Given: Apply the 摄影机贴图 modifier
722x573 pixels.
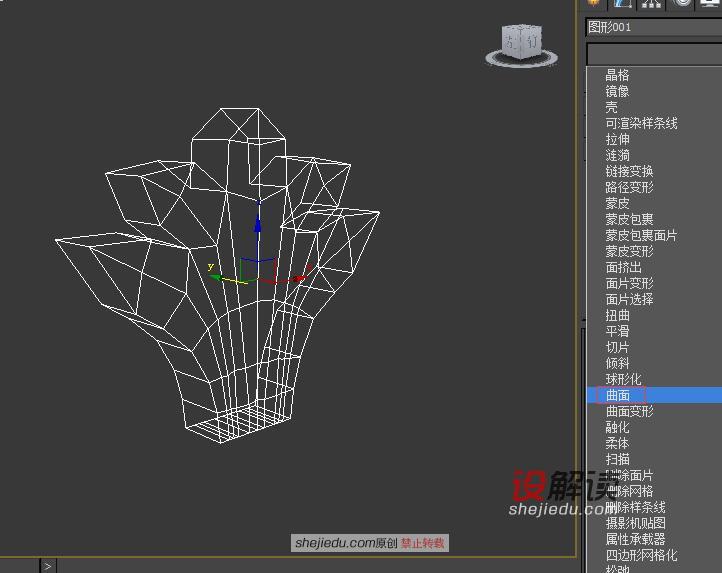Looking at the screenshot, I should click(x=635, y=523).
